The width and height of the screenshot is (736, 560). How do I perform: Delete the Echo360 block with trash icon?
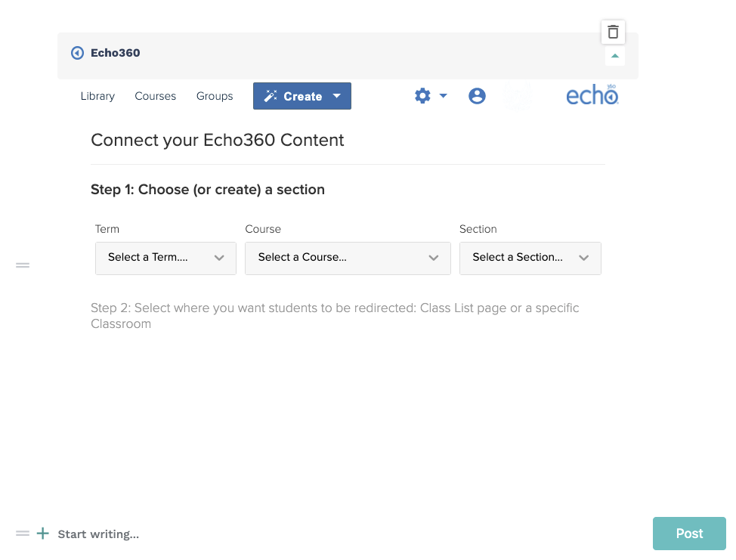[613, 32]
